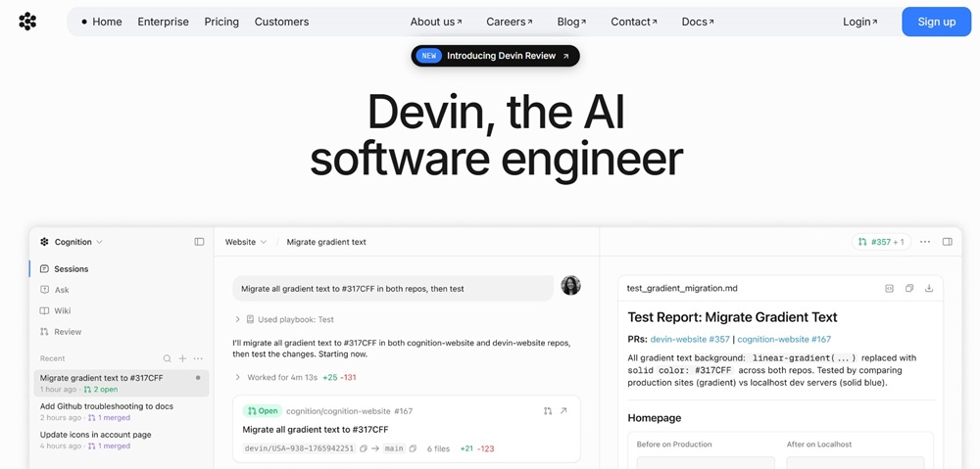The width and height of the screenshot is (980, 469).
Task: Click the Sign up button
Action: (936, 22)
